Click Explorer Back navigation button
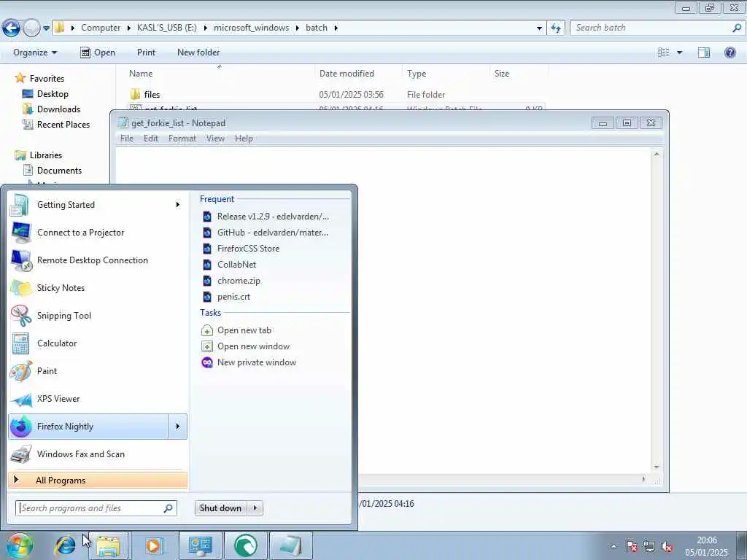The image size is (747, 560). [x=12, y=28]
